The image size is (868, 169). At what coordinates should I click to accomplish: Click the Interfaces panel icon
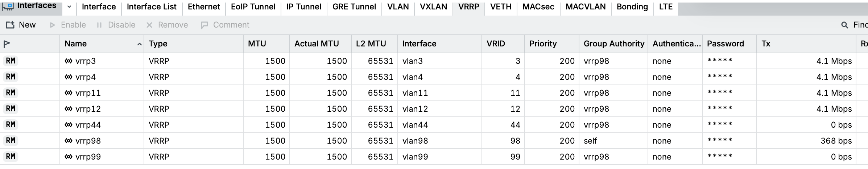tap(8, 6)
